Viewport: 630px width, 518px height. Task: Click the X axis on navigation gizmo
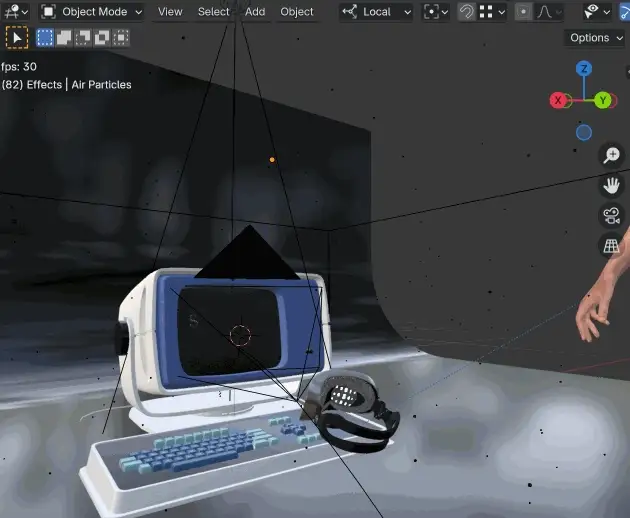[558, 100]
